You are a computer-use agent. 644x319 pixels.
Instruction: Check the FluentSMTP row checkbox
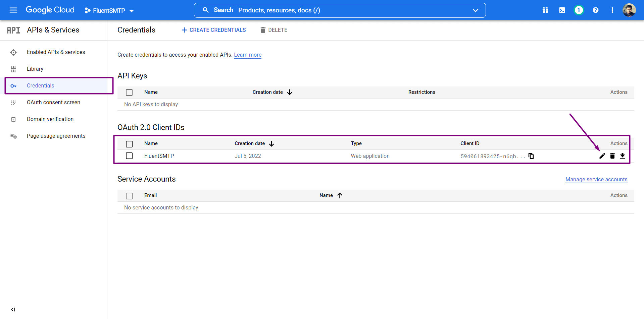(x=129, y=156)
